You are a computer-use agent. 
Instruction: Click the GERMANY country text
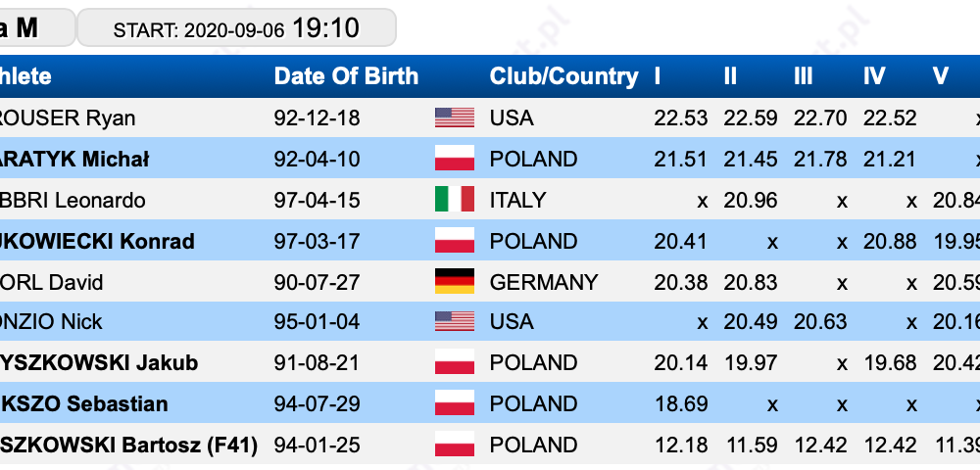click(544, 282)
